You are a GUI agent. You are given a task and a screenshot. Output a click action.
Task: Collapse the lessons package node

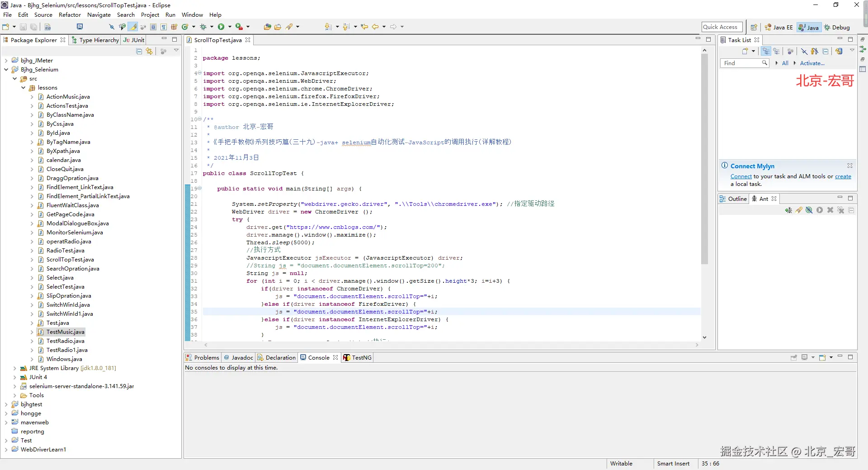24,88
